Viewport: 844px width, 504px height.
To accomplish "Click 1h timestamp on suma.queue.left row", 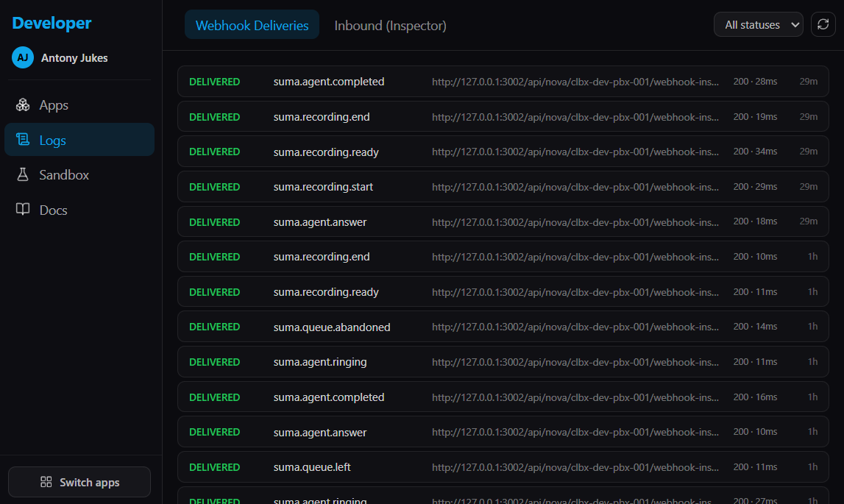I will pyautogui.click(x=813, y=467).
